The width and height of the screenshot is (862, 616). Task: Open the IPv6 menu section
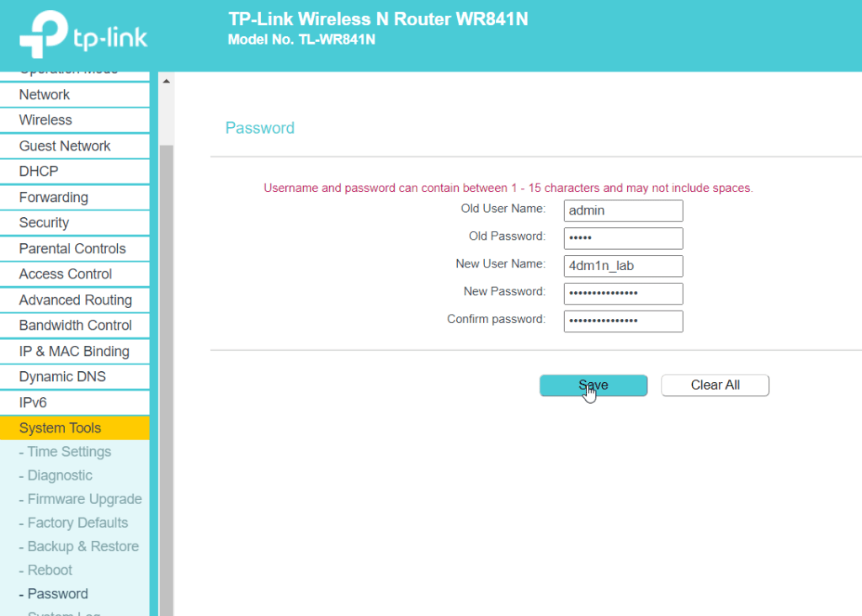[x=33, y=403]
